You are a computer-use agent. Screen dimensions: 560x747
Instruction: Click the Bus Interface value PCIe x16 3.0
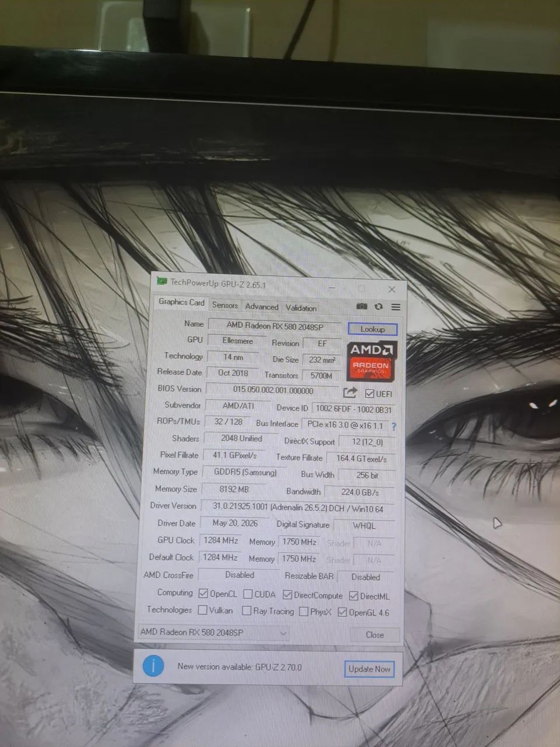tap(345, 425)
